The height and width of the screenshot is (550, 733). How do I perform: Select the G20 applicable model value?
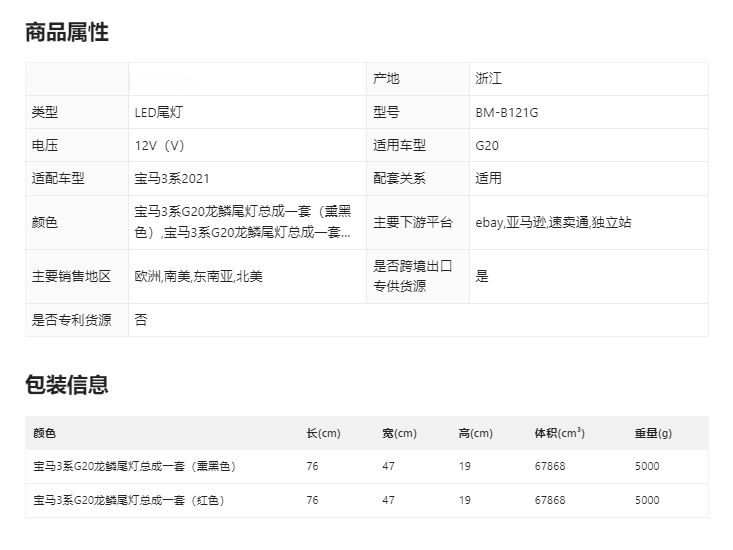487,145
